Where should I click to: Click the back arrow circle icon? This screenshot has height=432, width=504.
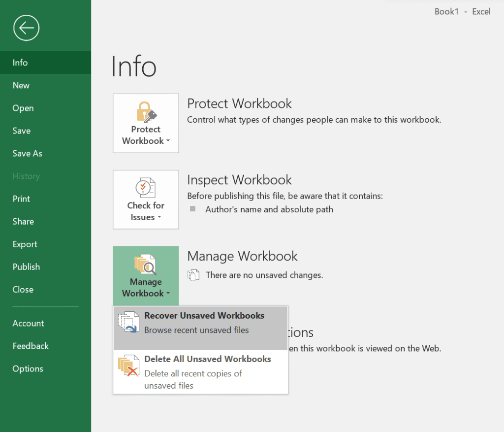click(x=27, y=28)
